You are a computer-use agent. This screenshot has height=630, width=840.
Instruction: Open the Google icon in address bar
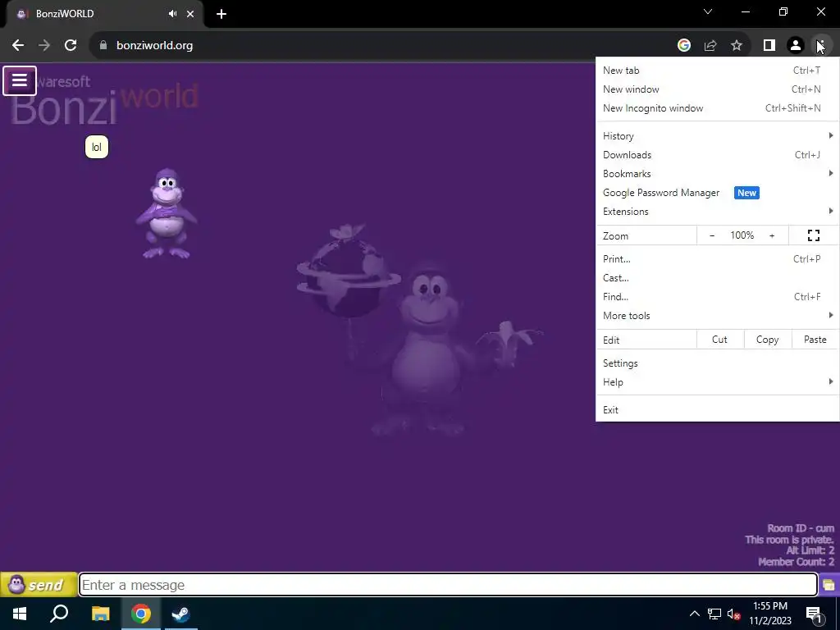(683, 46)
